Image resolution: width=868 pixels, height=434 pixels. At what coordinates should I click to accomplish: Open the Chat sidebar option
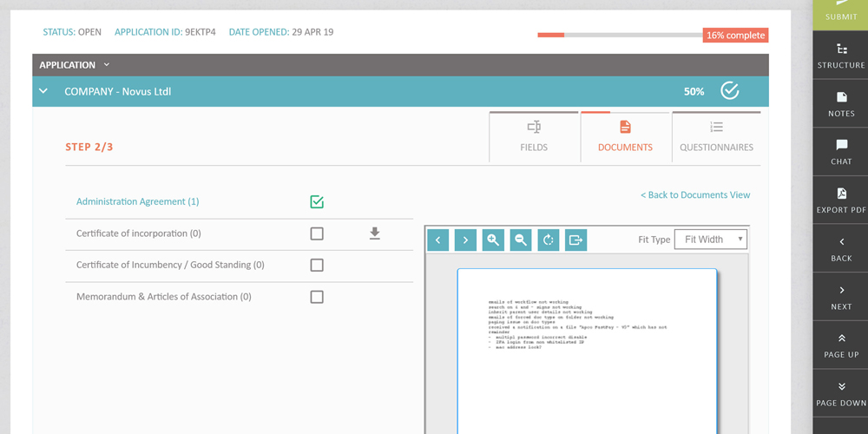840,152
